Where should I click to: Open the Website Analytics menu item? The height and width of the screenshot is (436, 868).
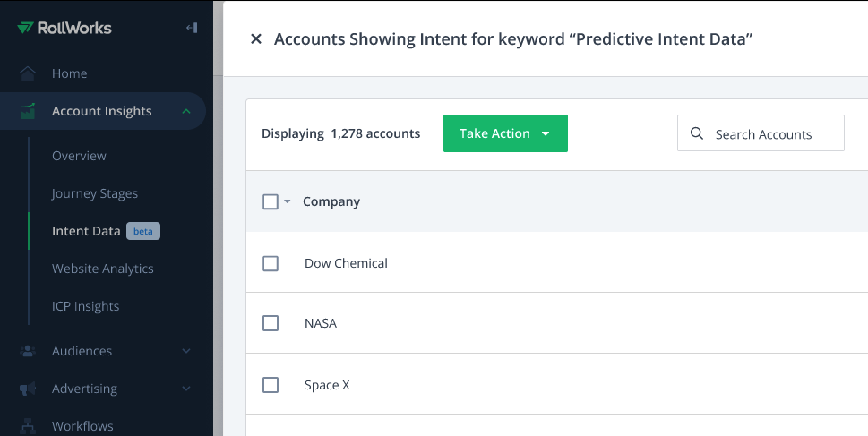[103, 269]
